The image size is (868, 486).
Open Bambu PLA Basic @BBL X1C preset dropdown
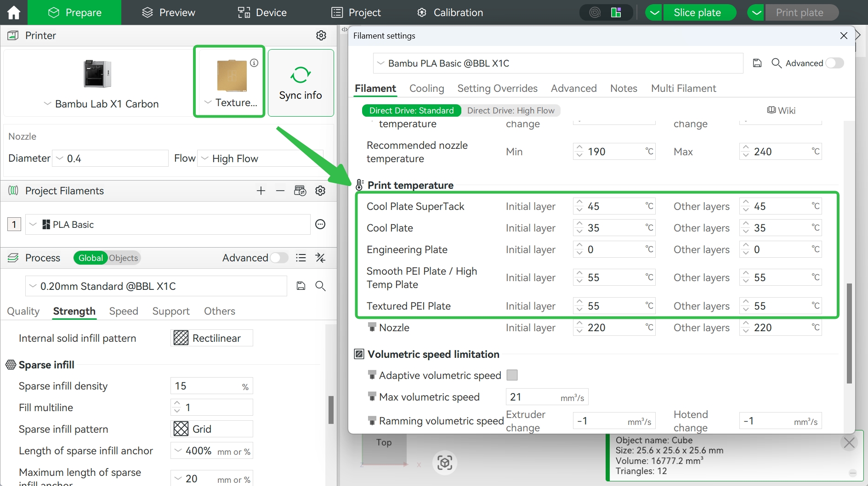click(558, 63)
